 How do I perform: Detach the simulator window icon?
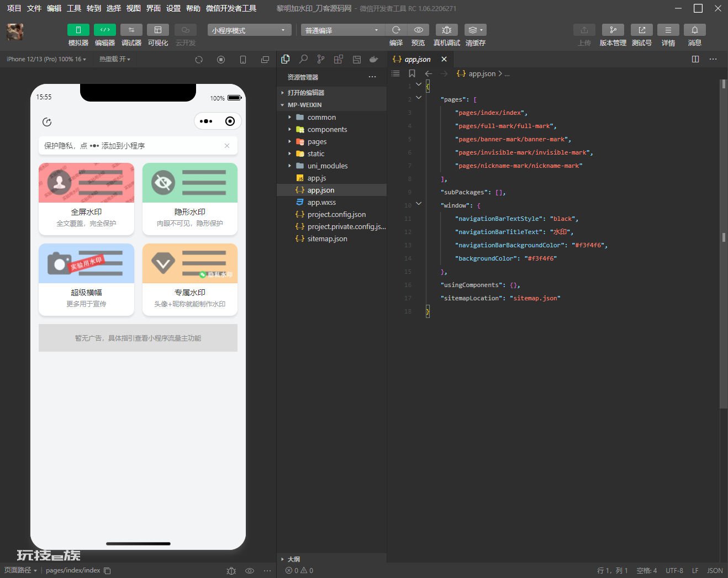265,60
